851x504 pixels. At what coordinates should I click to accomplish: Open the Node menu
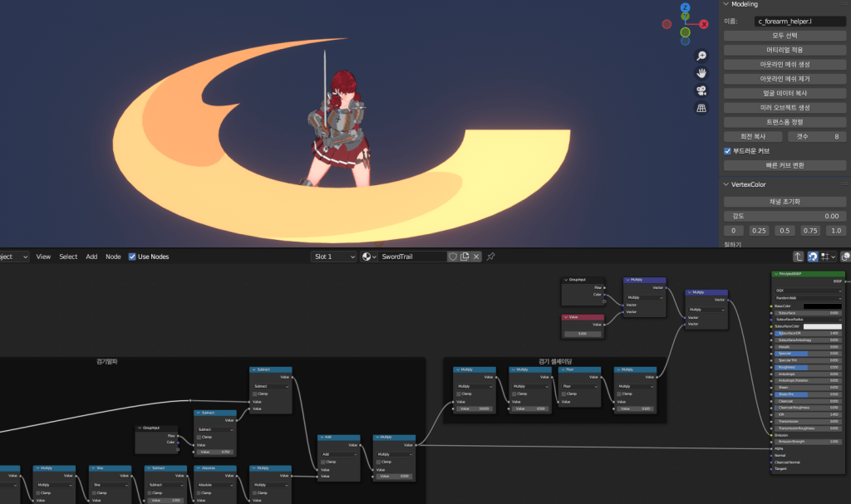[113, 257]
